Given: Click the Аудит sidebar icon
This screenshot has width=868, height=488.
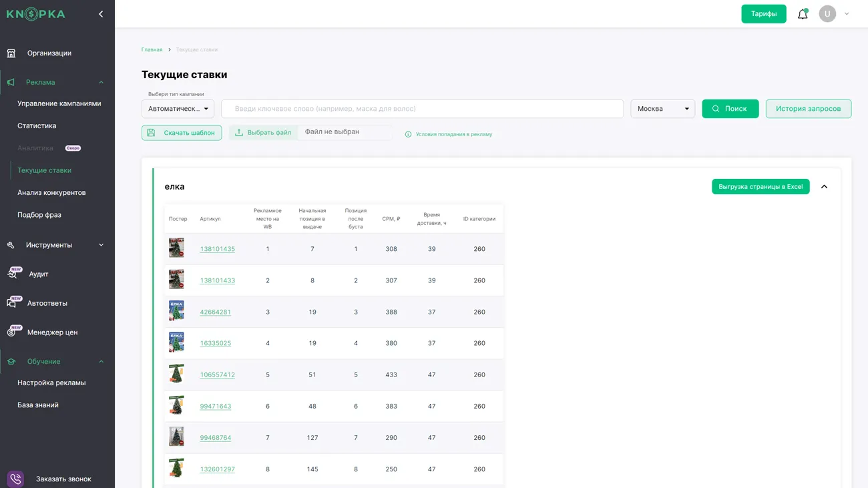Looking at the screenshot, I should click(12, 274).
